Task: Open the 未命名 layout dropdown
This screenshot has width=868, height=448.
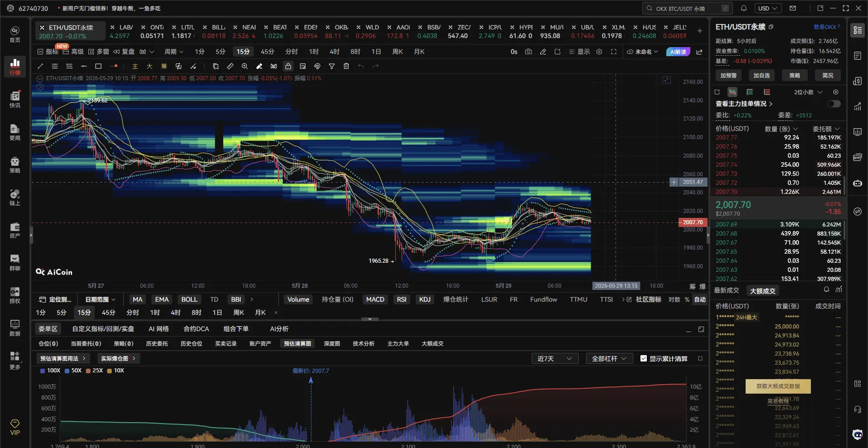Action: (642, 52)
